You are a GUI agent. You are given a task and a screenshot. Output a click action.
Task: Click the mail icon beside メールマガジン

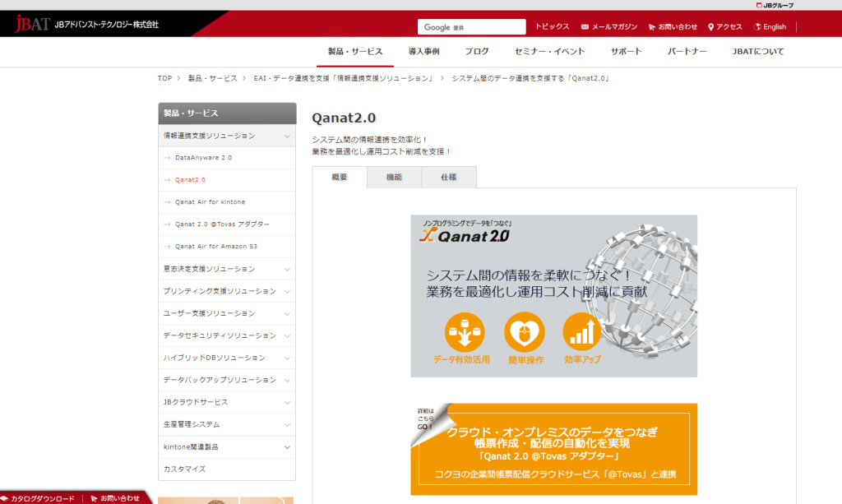tap(585, 27)
